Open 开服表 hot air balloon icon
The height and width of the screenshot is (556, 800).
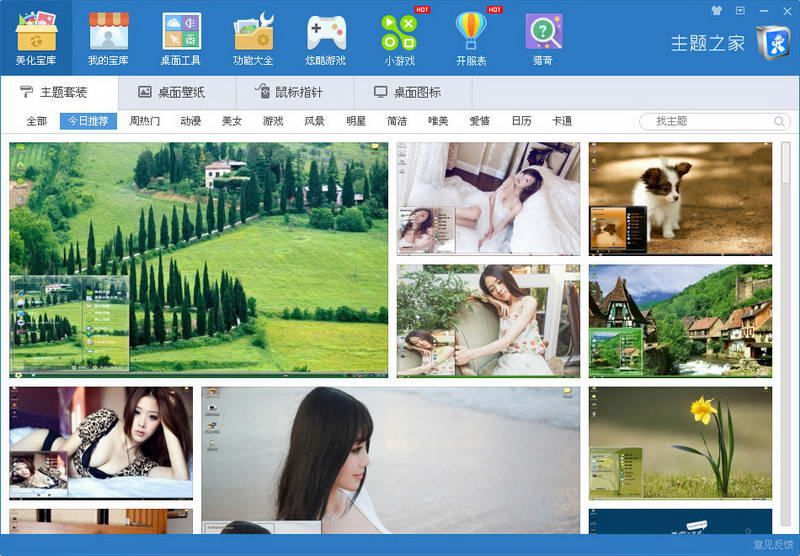point(471,31)
